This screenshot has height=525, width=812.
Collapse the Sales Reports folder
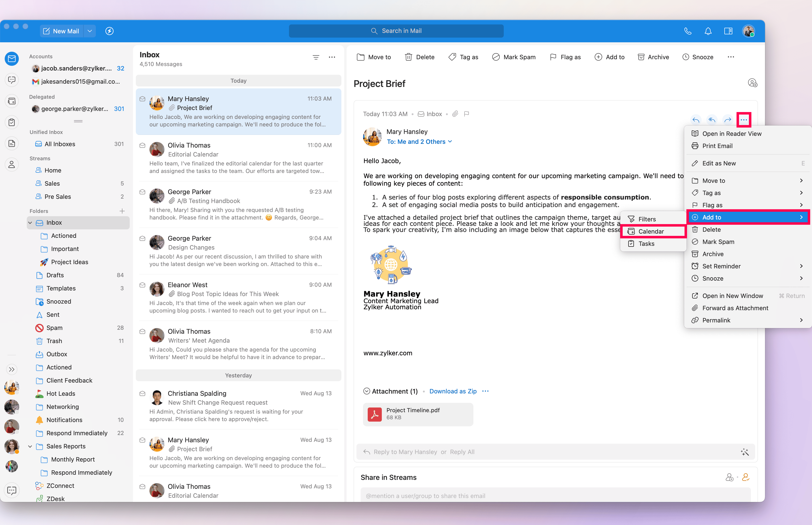click(x=30, y=446)
